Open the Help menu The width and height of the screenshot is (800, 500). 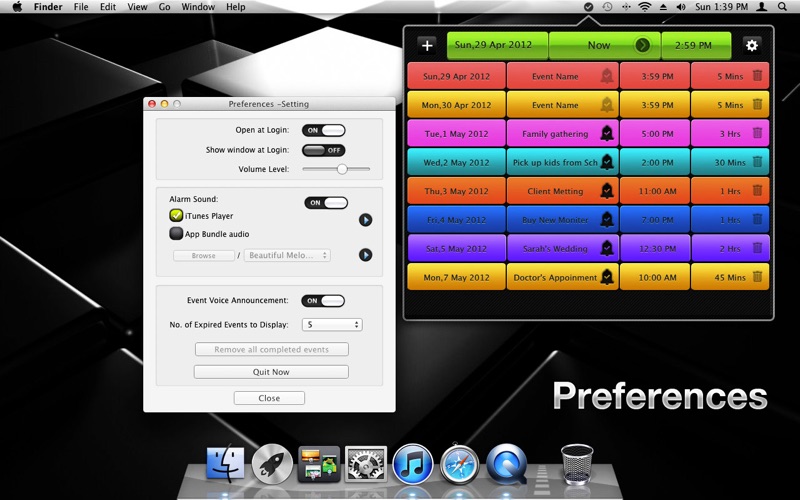pos(236,7)
